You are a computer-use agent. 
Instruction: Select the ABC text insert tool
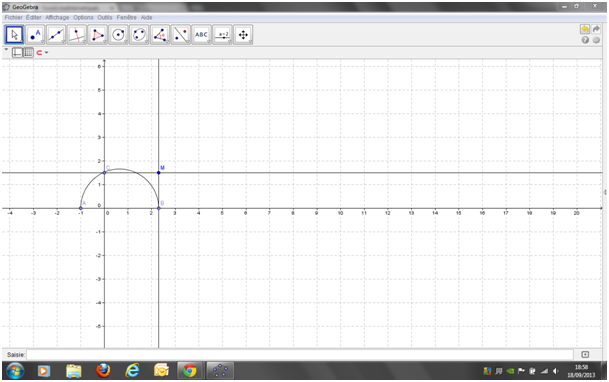point(202,35)
